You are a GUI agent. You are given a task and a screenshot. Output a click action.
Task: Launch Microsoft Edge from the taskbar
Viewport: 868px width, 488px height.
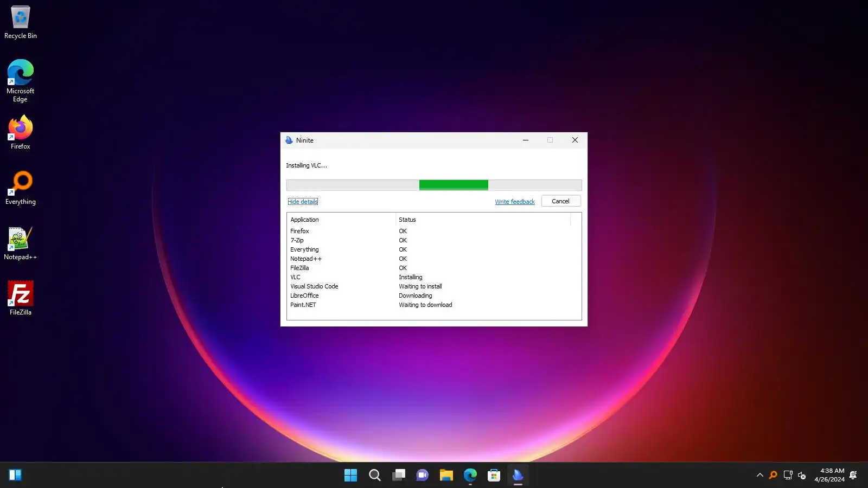coord(470,476)
